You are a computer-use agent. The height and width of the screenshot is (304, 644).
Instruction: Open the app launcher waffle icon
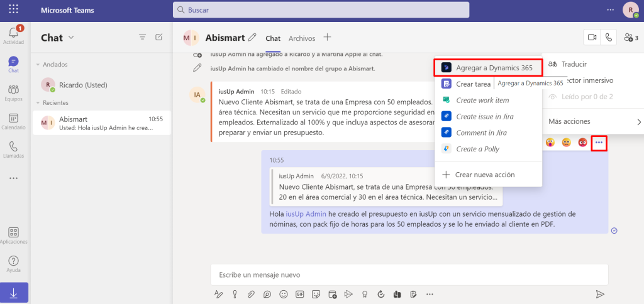14,9
